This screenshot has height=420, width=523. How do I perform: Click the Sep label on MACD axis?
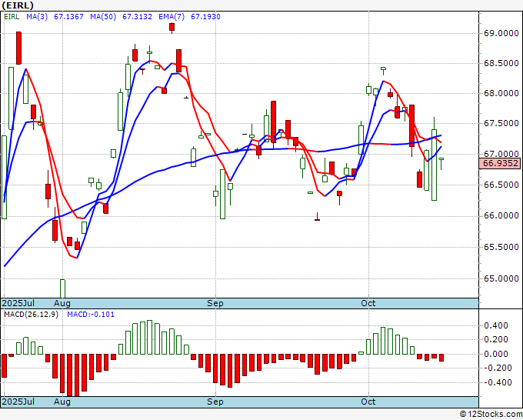tap(215, 402)
